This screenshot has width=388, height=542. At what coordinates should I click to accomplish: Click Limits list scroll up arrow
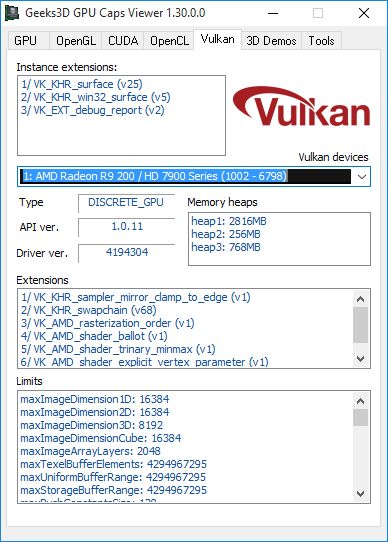(360, 401)
